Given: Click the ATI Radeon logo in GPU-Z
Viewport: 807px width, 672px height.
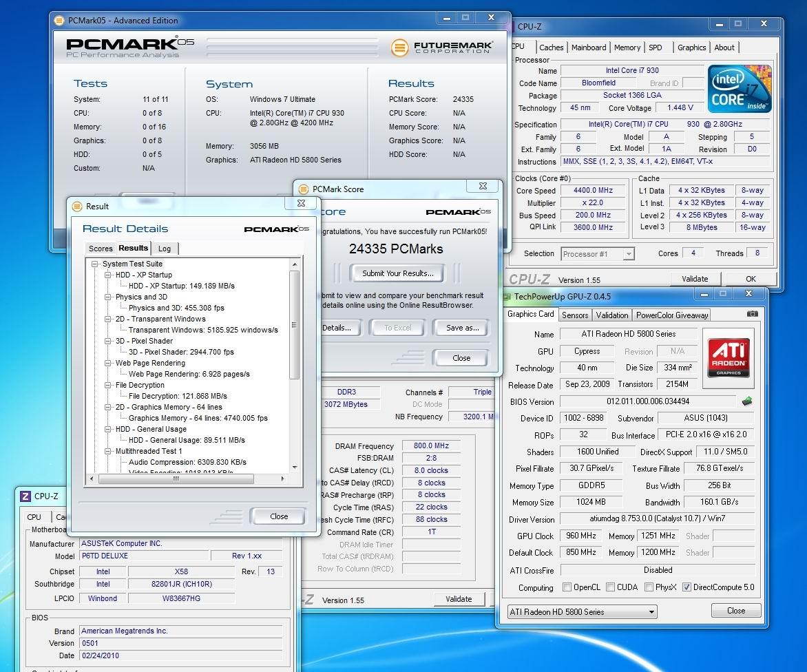Looking at the screenshot, I should click(x=729, y=358).
